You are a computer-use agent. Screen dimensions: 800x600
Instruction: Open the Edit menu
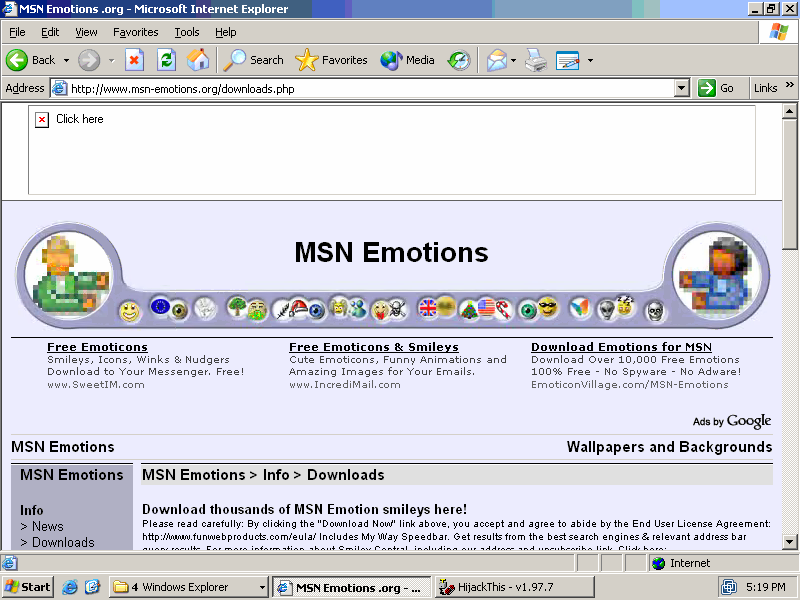click(x=50, y=32)
